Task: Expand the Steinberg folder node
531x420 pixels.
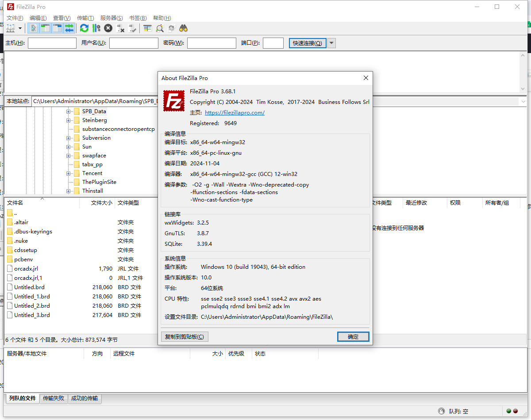Action: [69, 120]
